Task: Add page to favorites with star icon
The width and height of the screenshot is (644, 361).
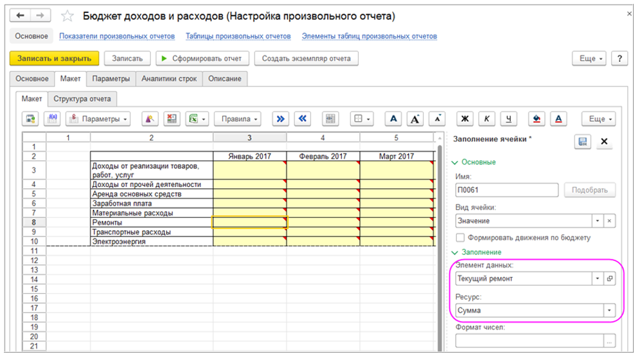Action: pos(66,15)
